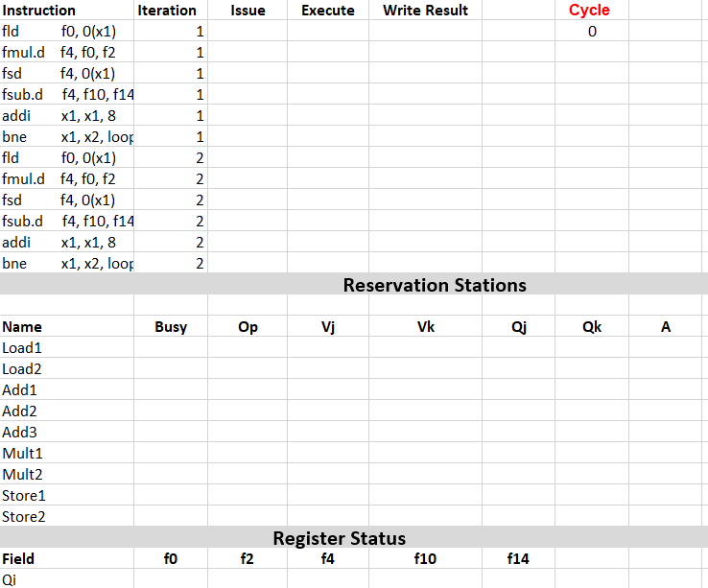Select the 'Vj' column header
The width and height of the screenshot is (708, 588).
point(328,326)
